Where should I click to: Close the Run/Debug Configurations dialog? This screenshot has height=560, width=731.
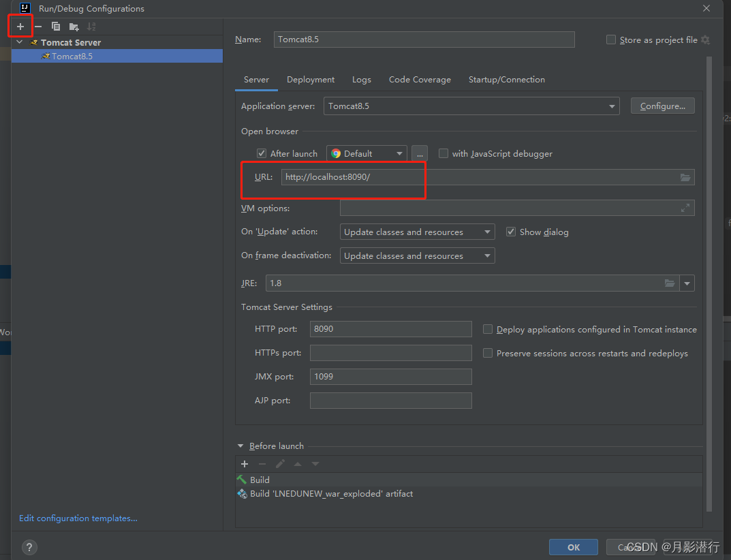tap(706, 8)
